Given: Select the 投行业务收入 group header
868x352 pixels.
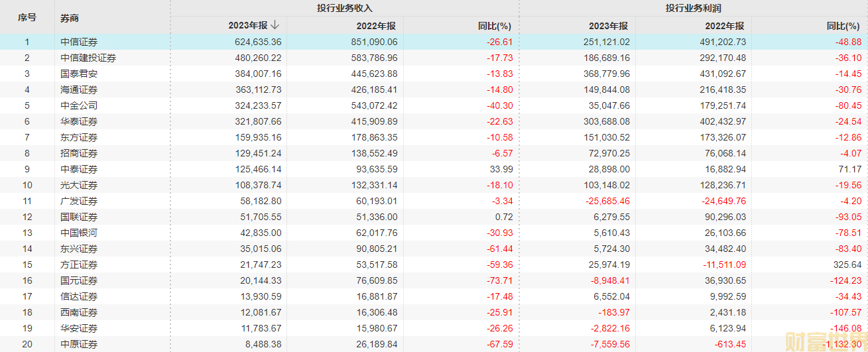Looking at the screenshot, I should click(x=345, y=9).
